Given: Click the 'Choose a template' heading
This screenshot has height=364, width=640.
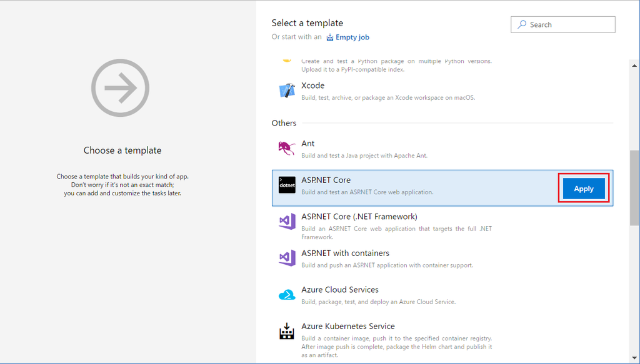Looking at the screenshot, I should 122,150.
